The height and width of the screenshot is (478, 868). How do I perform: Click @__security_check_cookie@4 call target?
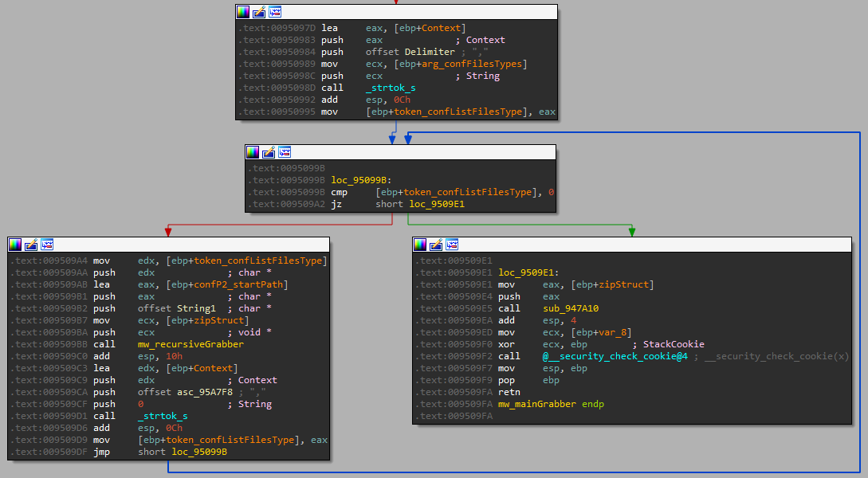(x=615, y=356)
